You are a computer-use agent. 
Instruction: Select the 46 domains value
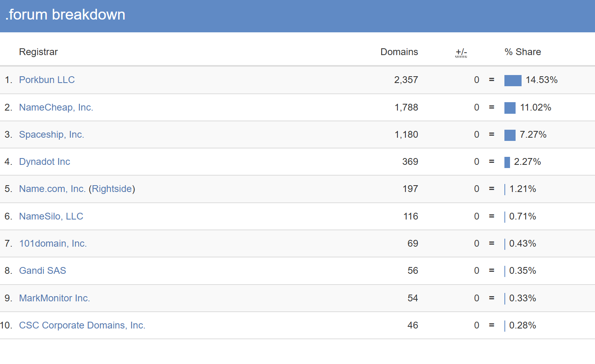pos(413,325)
